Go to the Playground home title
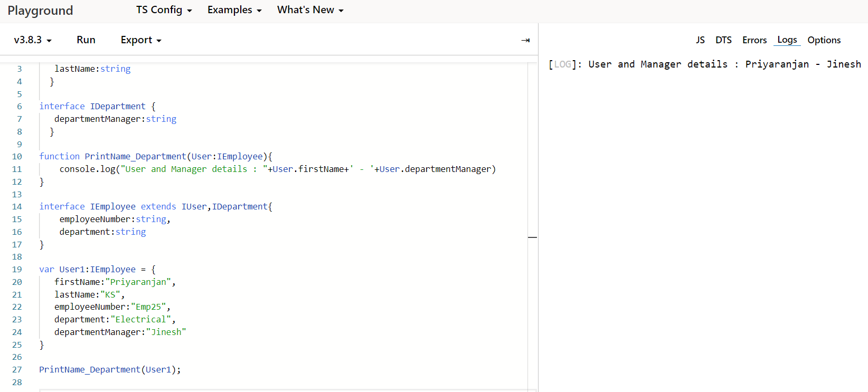 40,11
